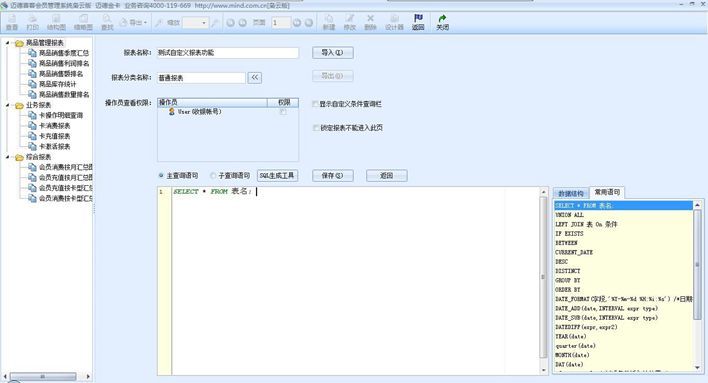Click the 查看 view toolbar icon
The height and width of the screenshot is (383, 708).
(x=12, y=19)
